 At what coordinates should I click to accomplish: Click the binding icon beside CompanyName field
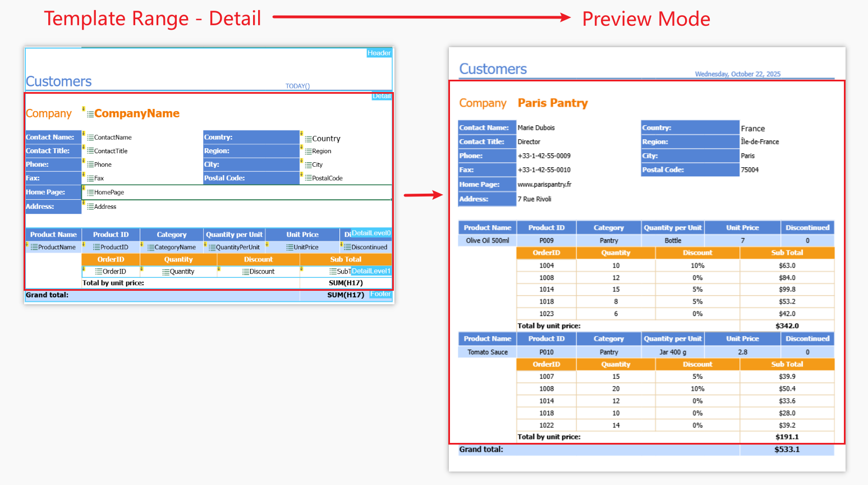(x=90, y=115)
